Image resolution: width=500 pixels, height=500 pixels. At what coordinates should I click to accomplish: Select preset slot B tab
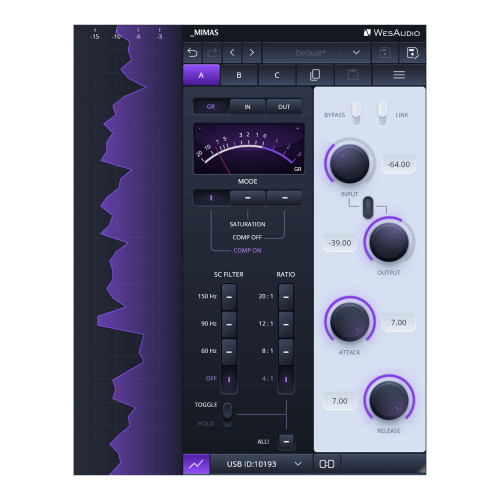(x=239, y=75)
